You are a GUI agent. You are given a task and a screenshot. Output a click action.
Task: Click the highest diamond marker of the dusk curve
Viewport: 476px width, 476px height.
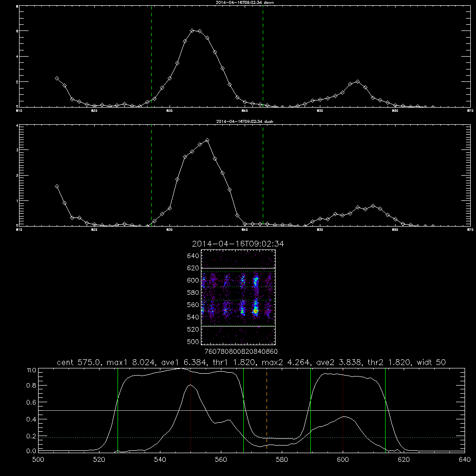coord(208,140)
